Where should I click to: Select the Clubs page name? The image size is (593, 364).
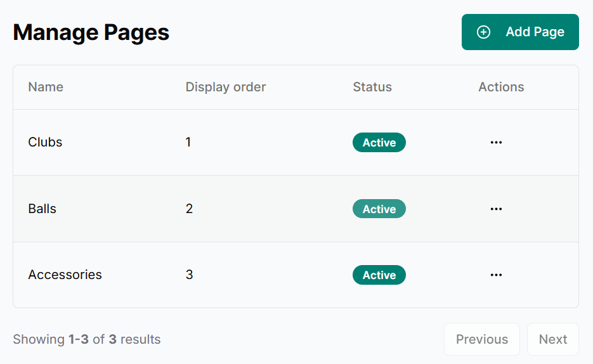tap(45, 142)
